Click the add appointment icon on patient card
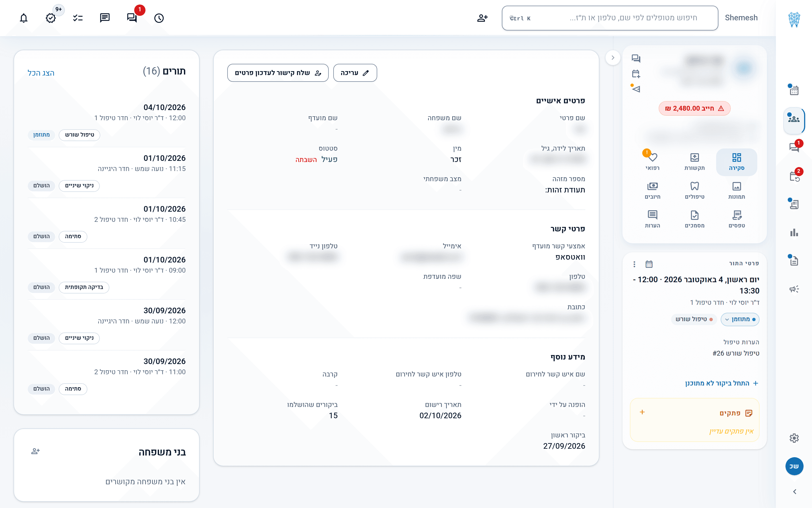 [x=636, y=74]
